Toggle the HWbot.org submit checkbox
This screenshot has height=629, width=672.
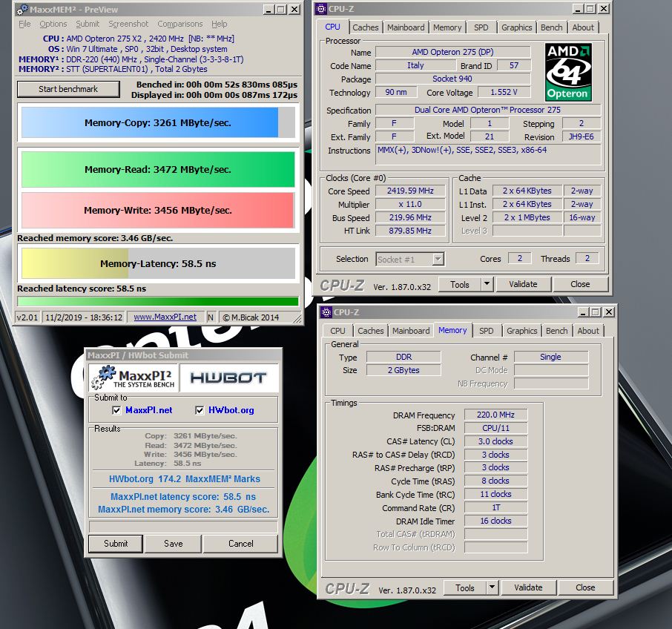click(200, 410)
